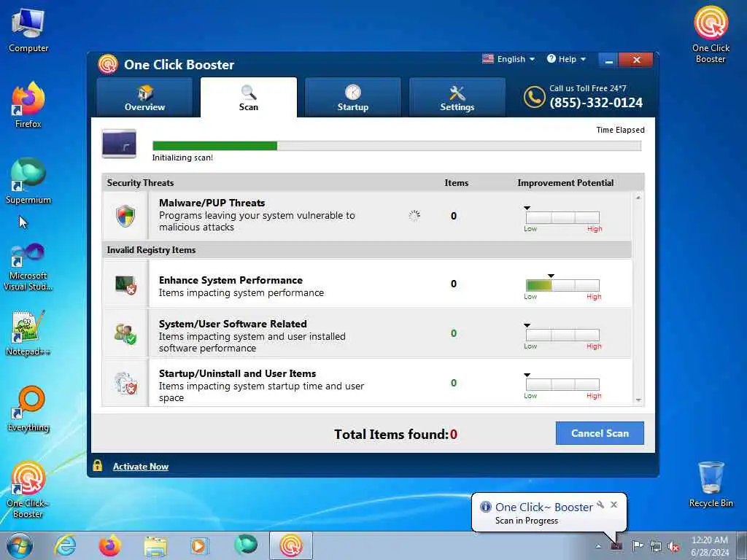Click the System/User Software Related users icon
This screenshot has height=560, width=747.
(125, 334)
